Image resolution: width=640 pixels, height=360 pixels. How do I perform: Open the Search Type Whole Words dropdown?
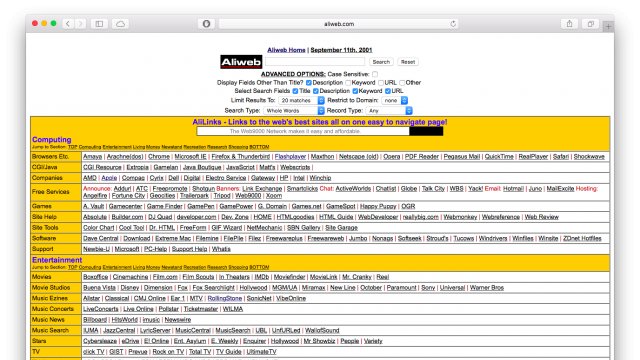click(294, 111)
